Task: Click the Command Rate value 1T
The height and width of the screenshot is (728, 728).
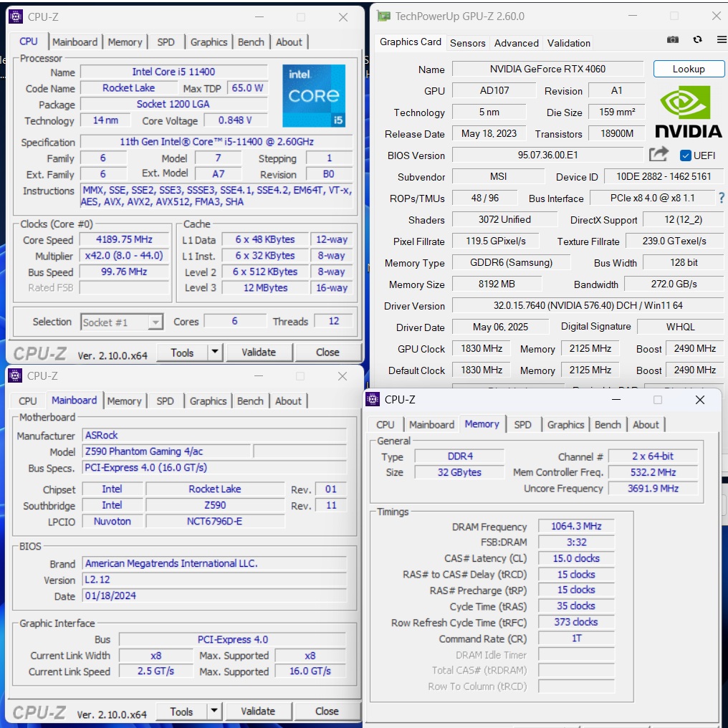Action: [x=576, y=638]
